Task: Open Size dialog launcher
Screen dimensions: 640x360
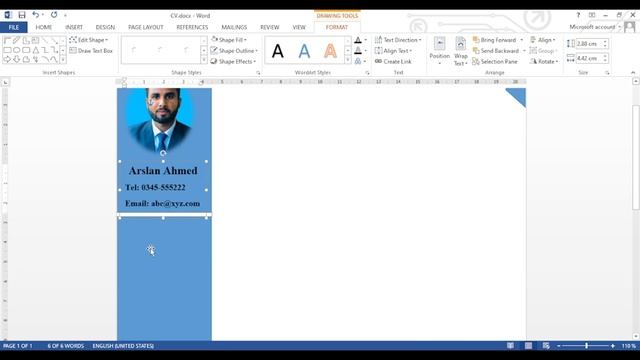Action: 607,73
